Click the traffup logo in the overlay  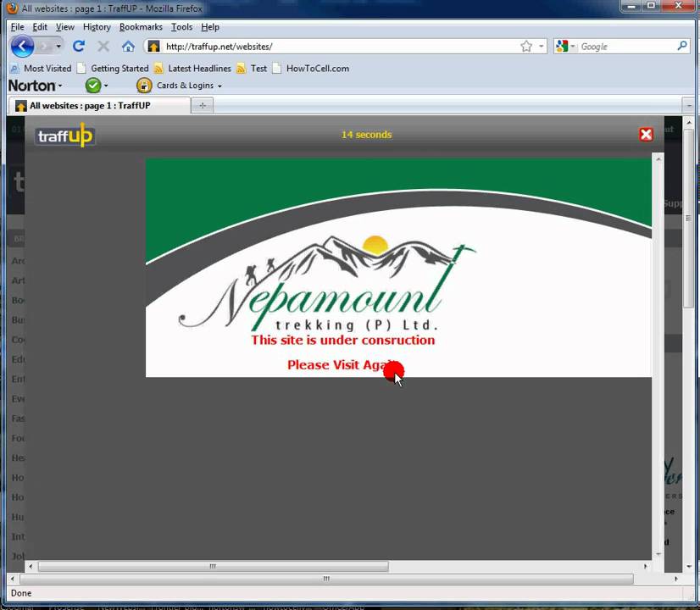65,136
